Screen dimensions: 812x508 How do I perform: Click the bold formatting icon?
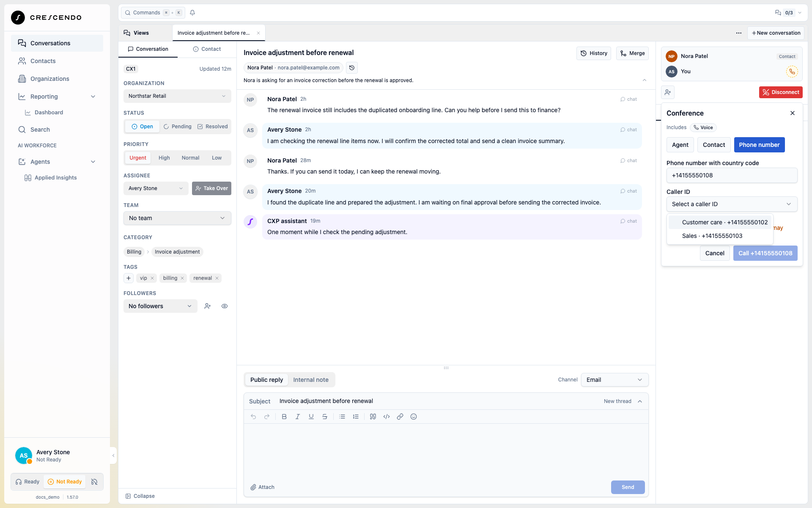284,417
